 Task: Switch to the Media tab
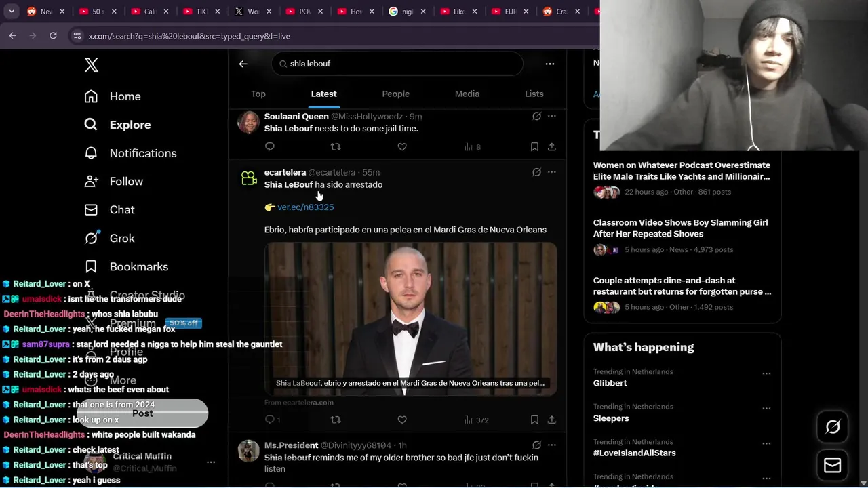click(x=467, y=94)
